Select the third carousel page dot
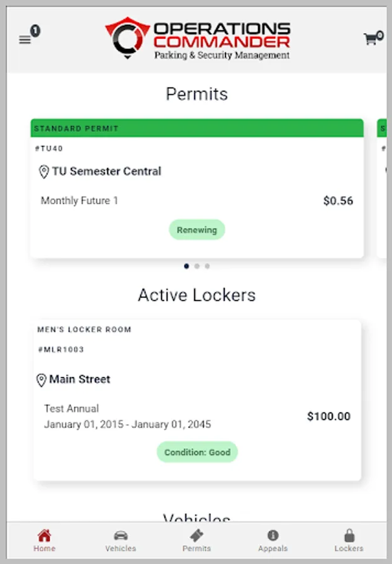Screen dimensions: 392x564 207,266
